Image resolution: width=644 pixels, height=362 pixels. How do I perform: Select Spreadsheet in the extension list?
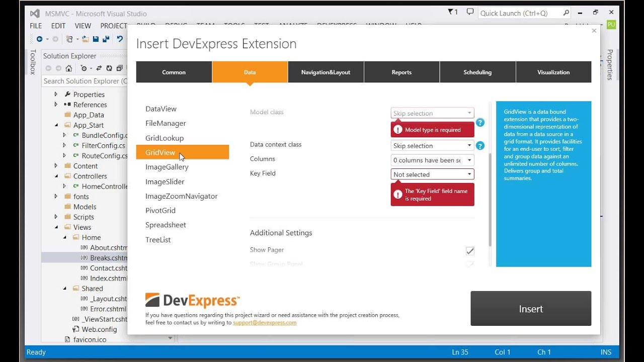tap(166, 225)
